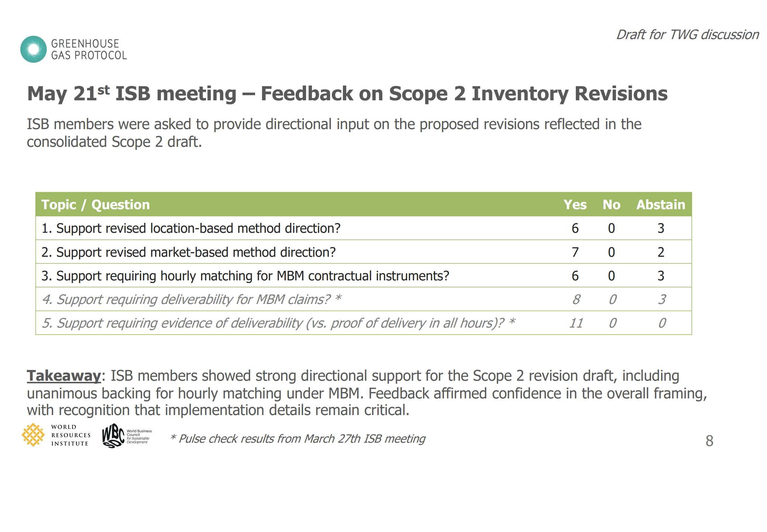The image size is (767, 532).
Task: Click the "Abstain" column header
Action: 660,205
